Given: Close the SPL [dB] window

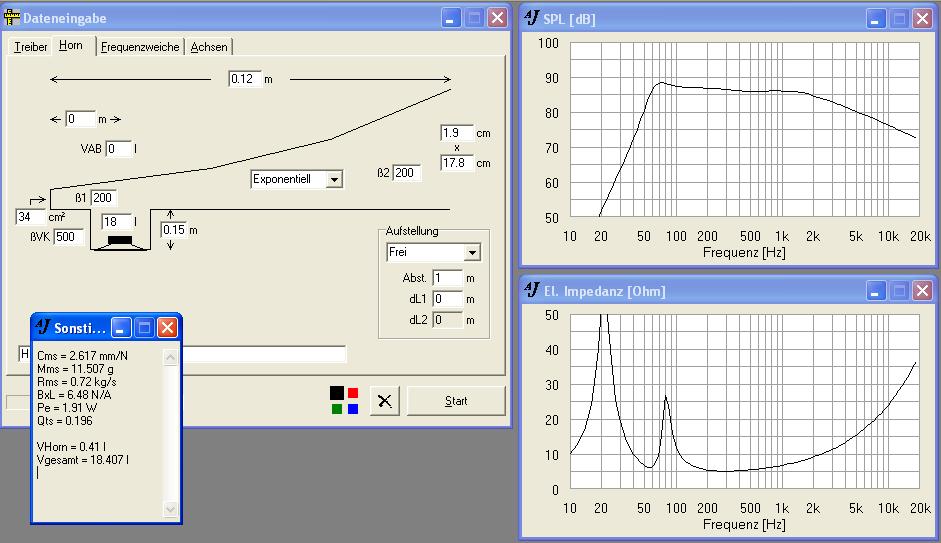Looking at the screenshot, I should [922, 19].
